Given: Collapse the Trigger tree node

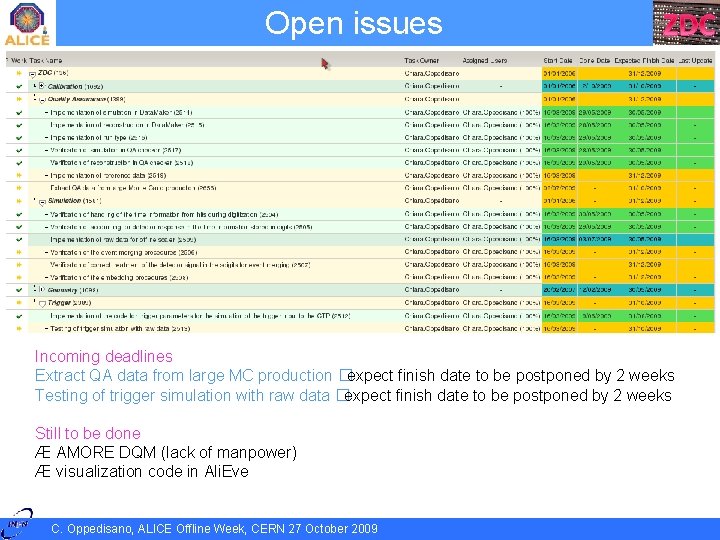Looking at the screenshot, I should tap(42, 304).
